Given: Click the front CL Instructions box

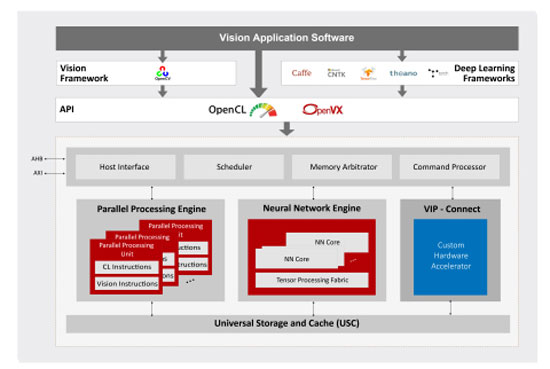Looking at the screenshot, I should (127, 267).
